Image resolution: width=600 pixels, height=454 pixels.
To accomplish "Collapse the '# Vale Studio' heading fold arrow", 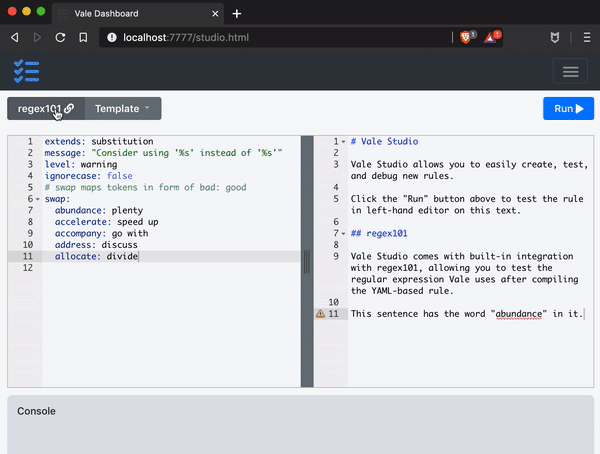I will coord(343,142).
